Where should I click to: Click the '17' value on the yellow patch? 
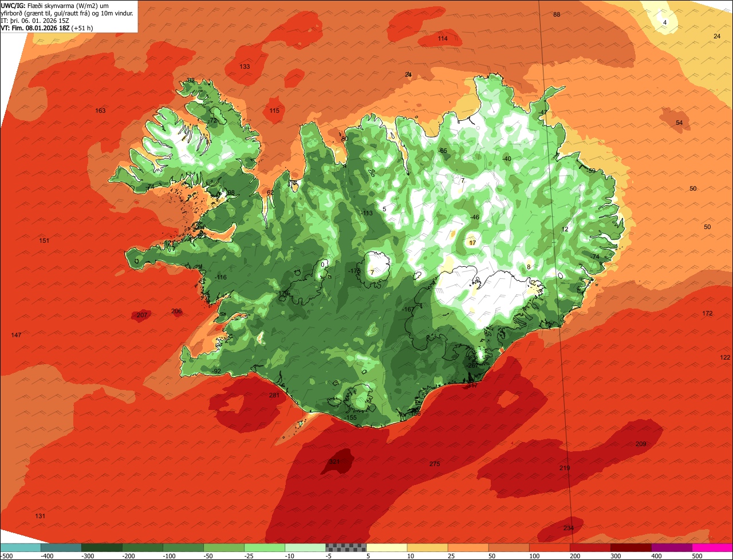tap(472, 243)
